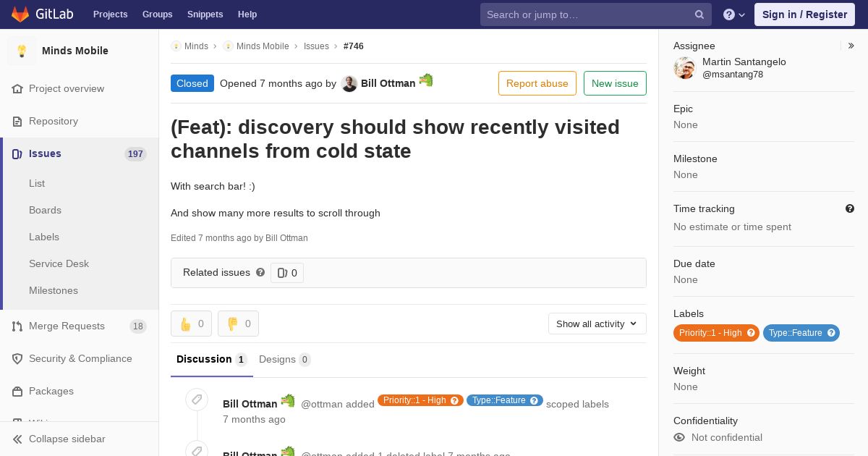868x456 pixels.
Task: Open the issues List sidebar link
Action: (37, 183)
